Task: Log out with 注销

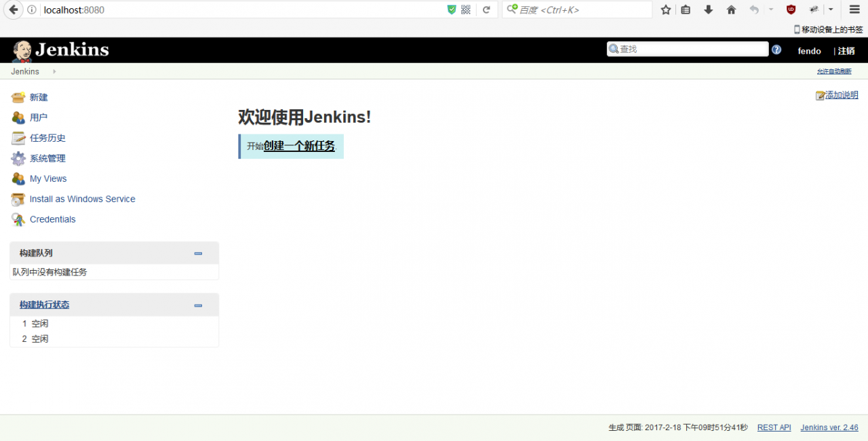Action: (846, 51)
